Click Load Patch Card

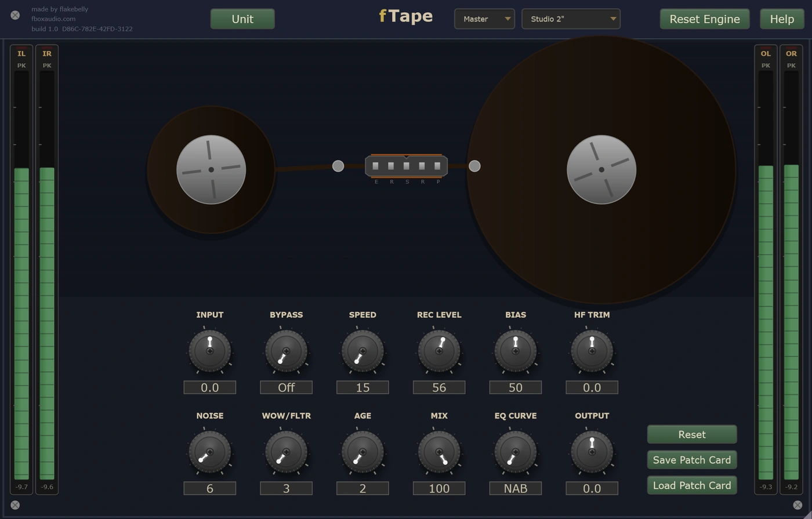(692, 485)
